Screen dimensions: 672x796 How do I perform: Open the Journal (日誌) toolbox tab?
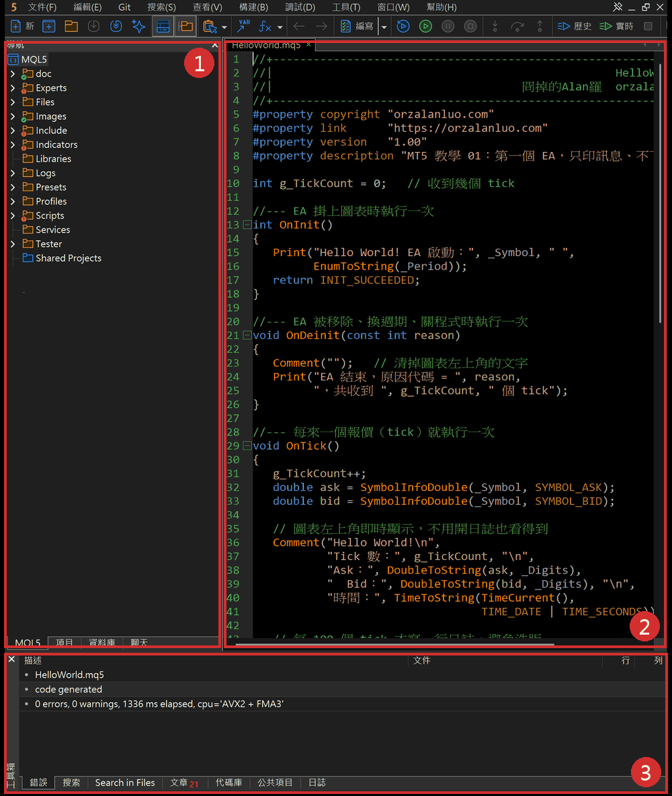tap(317, 783)
